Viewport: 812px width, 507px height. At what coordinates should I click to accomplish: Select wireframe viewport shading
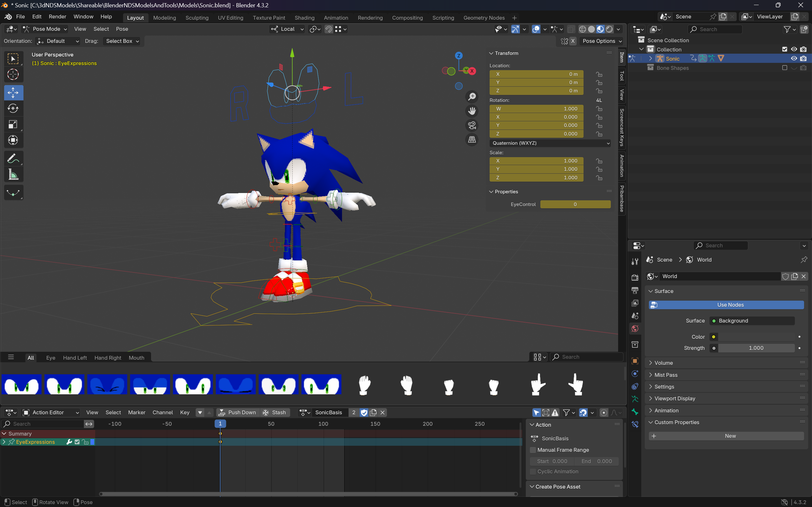(x=583, y=29)
